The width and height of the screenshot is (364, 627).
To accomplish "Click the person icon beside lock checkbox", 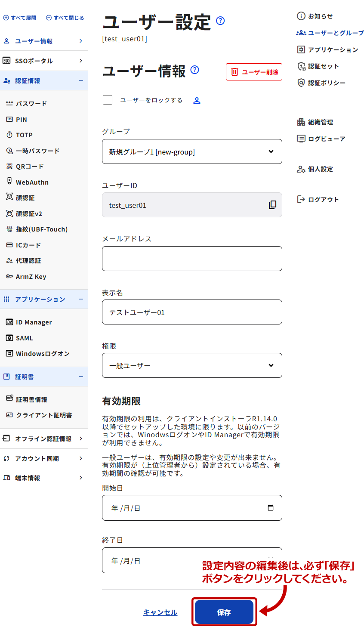I will point(197,101).
